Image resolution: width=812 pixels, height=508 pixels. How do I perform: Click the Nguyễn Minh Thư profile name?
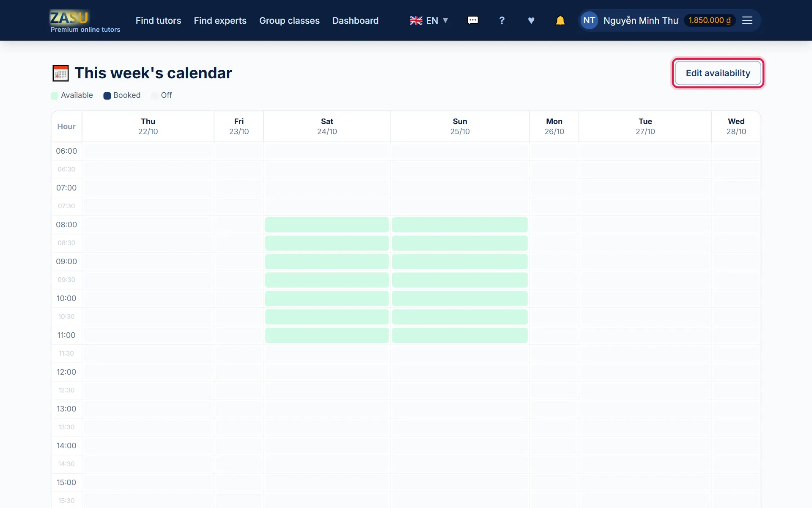(x=641, y=20)
